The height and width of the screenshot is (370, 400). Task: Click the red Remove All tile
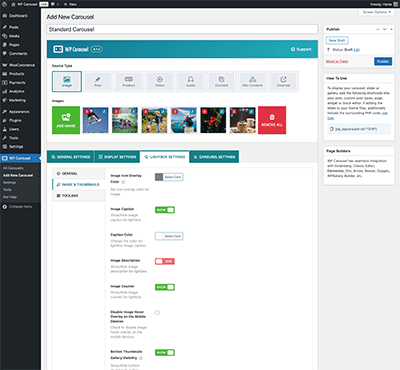[272, 120]
